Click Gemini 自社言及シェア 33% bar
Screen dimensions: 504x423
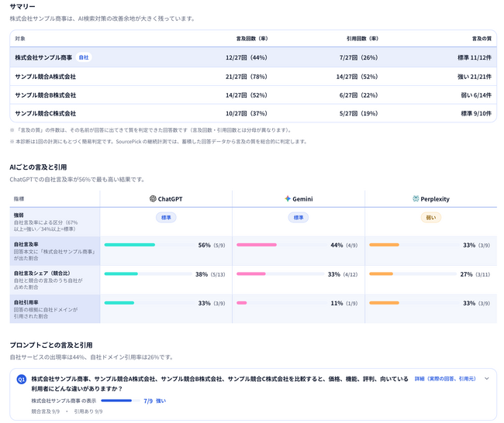pos(280,274)
